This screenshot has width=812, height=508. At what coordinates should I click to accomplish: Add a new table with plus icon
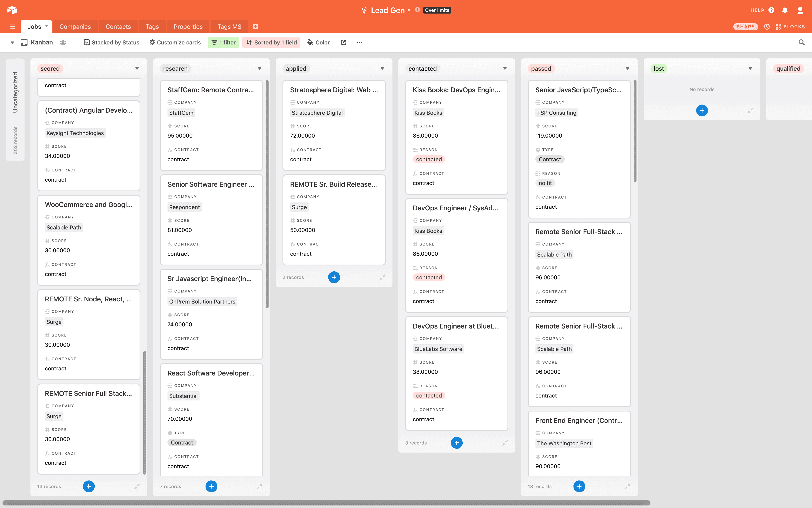[255, 26]
